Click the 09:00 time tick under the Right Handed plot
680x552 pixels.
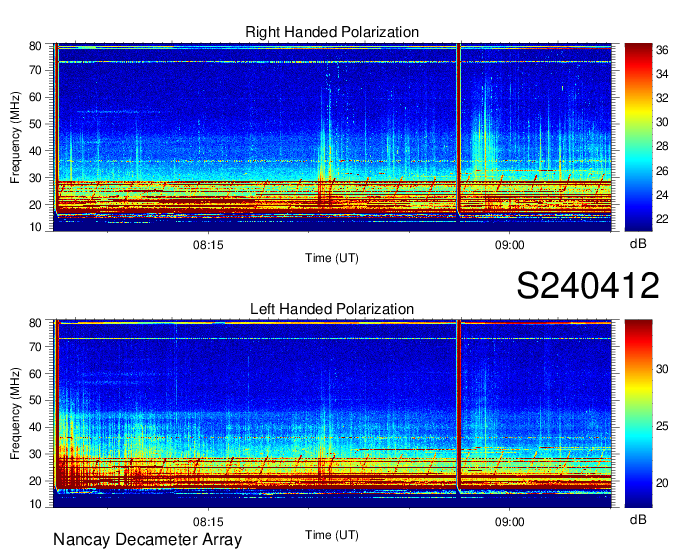[x=510, y=245]
